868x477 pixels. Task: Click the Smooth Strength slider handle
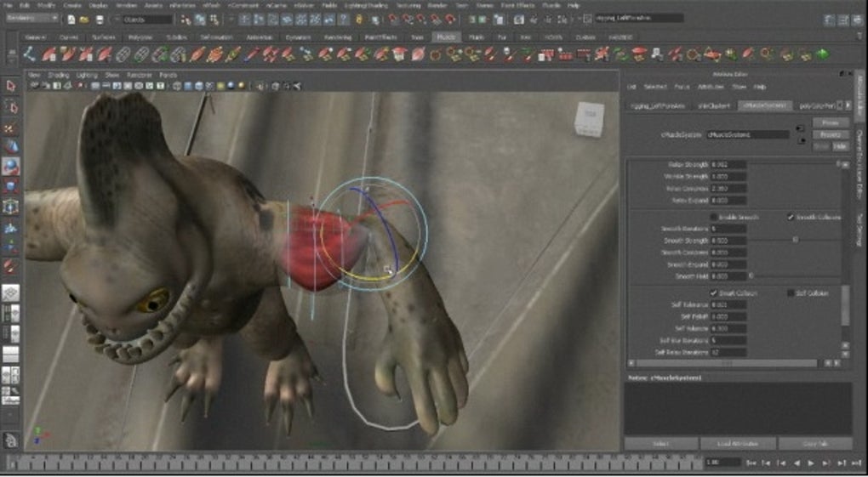[796, 240]
